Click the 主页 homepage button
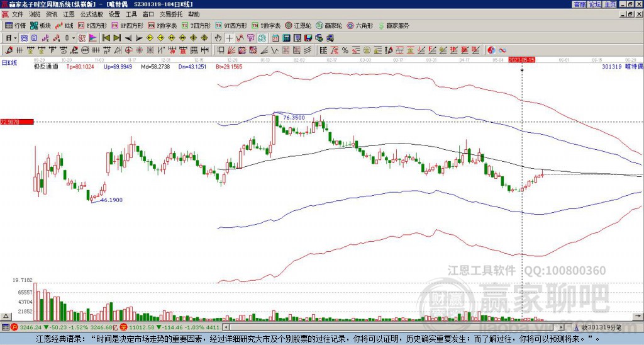644x345 pixels. (610, 4)
